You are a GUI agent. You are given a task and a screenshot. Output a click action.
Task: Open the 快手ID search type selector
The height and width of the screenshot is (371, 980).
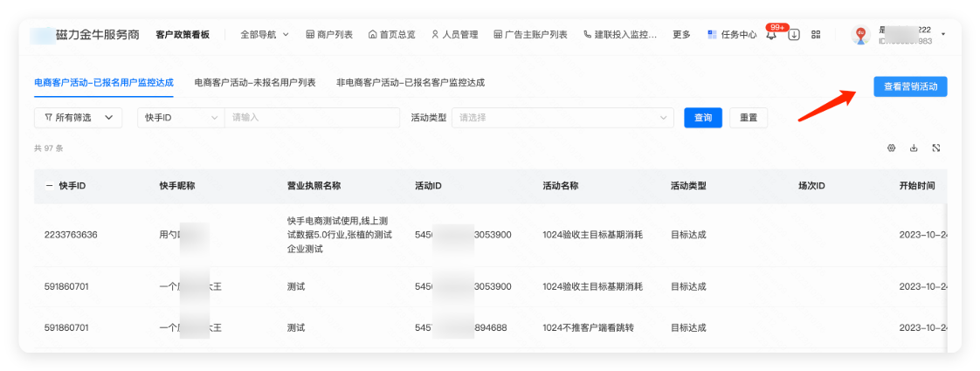pyautogui.click(x=182, y=118)
